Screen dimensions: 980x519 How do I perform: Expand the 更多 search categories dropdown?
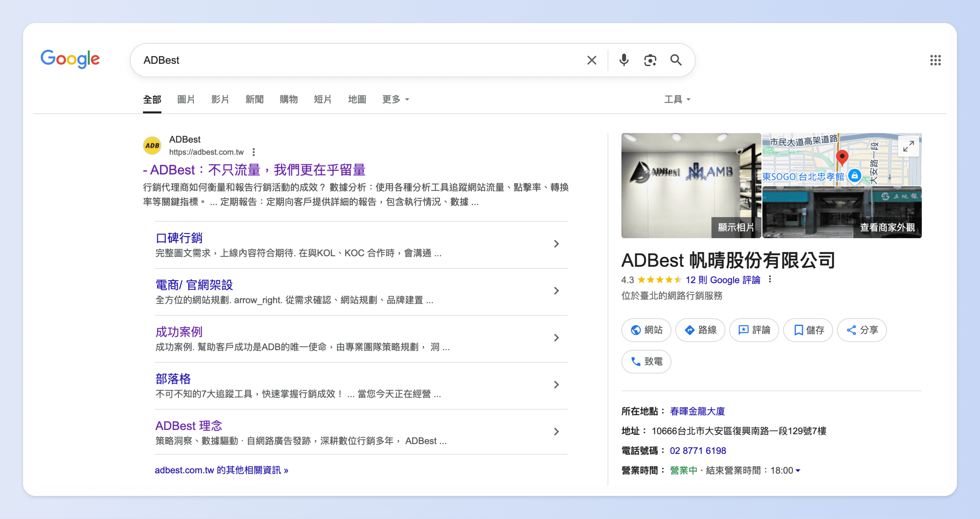tap(395, 99)
